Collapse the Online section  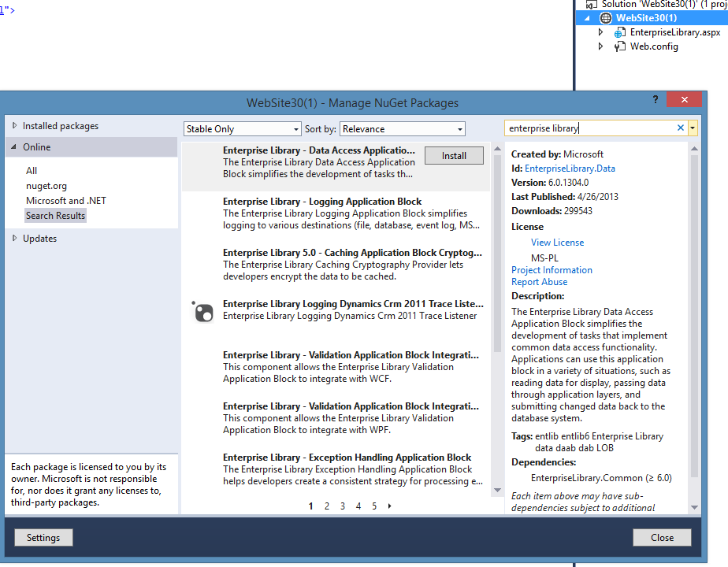pos(14,147)
